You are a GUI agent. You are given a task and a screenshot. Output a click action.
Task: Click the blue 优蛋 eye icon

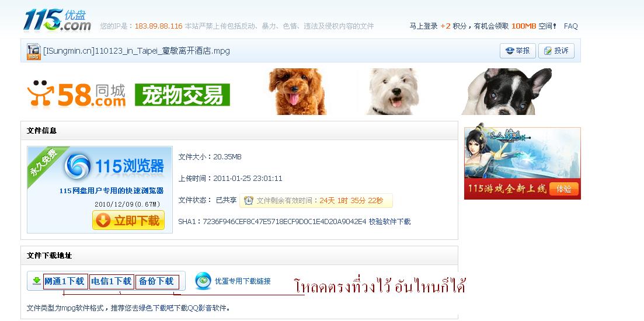pos(203,281)
